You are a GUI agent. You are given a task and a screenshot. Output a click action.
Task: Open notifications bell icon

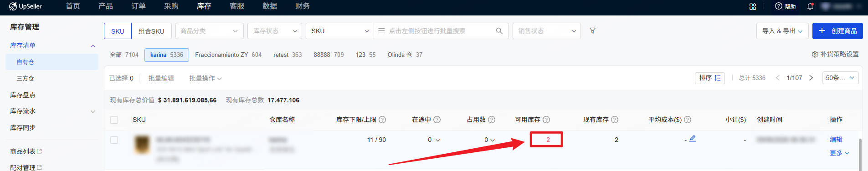coord(810,6)
